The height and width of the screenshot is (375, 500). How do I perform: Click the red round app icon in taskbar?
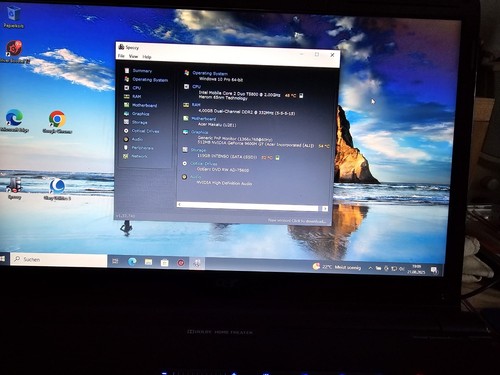tap(181, 263)
